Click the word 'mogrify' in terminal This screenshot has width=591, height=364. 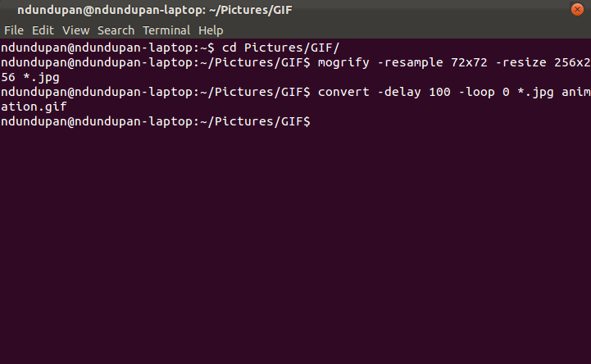click(343, 62)
